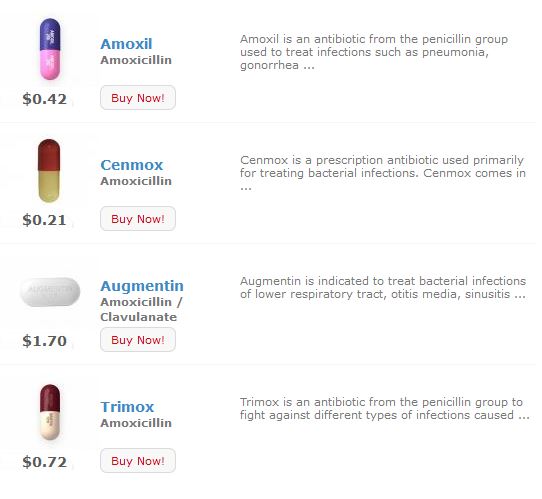
Task: Click the Augmentin description about respiratory tract infections
Action: pos(383,288)
